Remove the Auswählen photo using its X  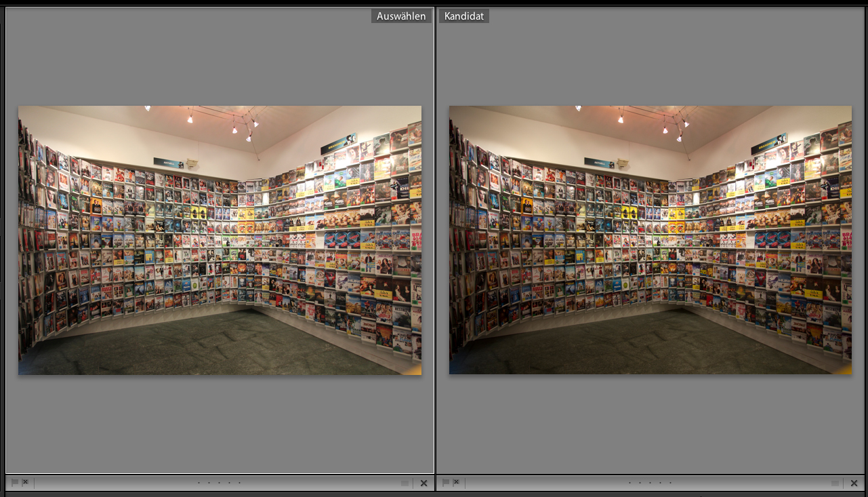click(x=424, y=483)
